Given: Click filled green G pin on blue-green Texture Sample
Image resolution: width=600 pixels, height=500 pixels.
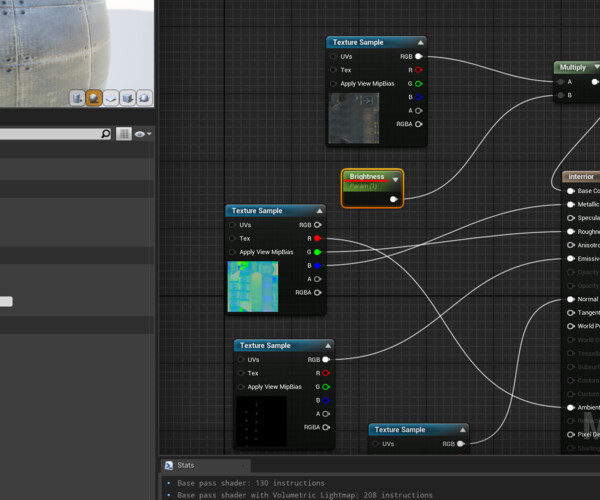Looking at the screenshot, I should (317, 252).
